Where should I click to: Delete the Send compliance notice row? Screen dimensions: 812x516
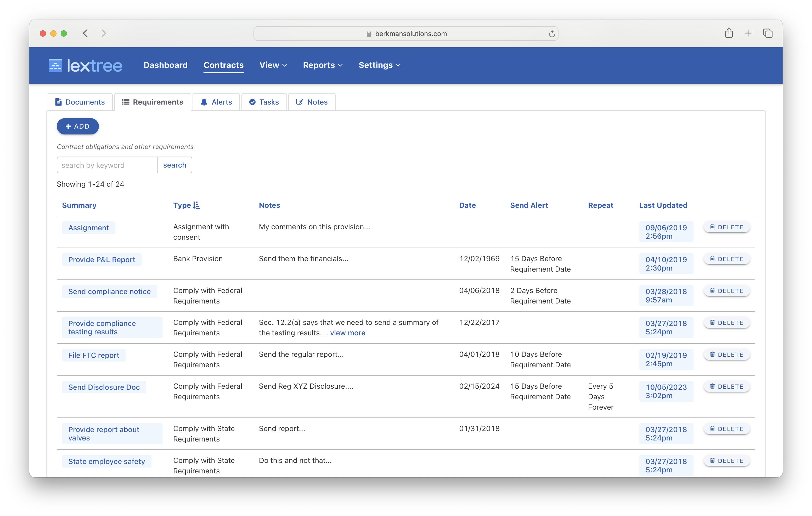pyautogui.click(x=727, y=291)
